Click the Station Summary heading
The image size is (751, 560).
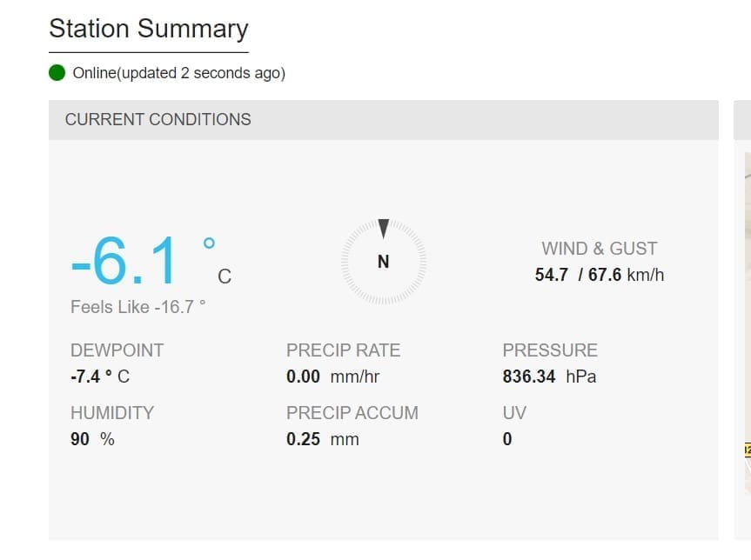click(148, 29)
